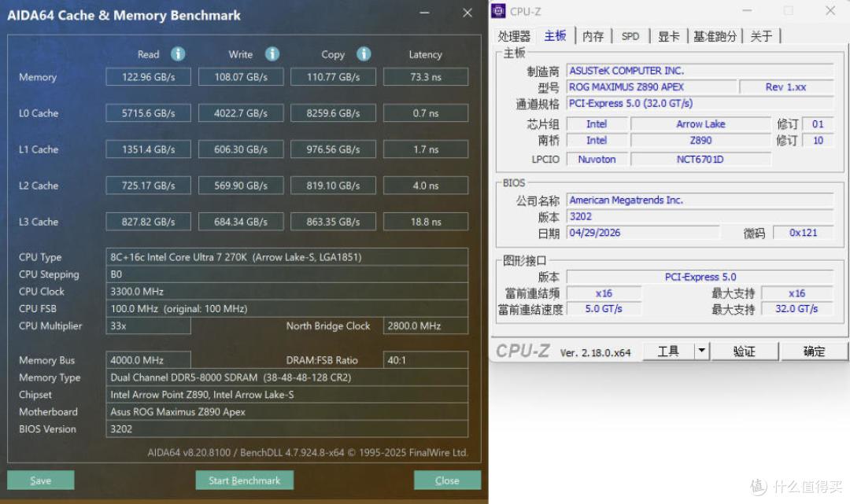Screen dimensions: 850x504
Task: Click L0 Cache Read value 5715.6 GB/s
Action: (149, 113)
